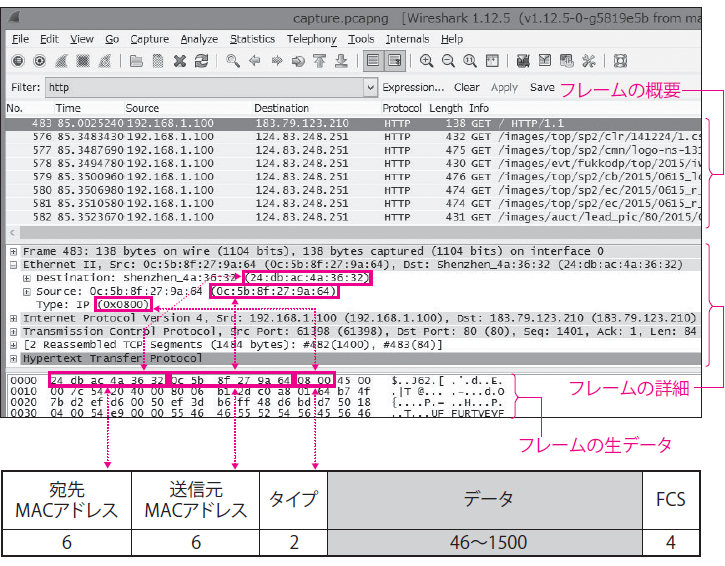The width and height of the screenshot is (725, 566).
Task: Sort by the Protocol column header
Action: [x=401, y=108]
